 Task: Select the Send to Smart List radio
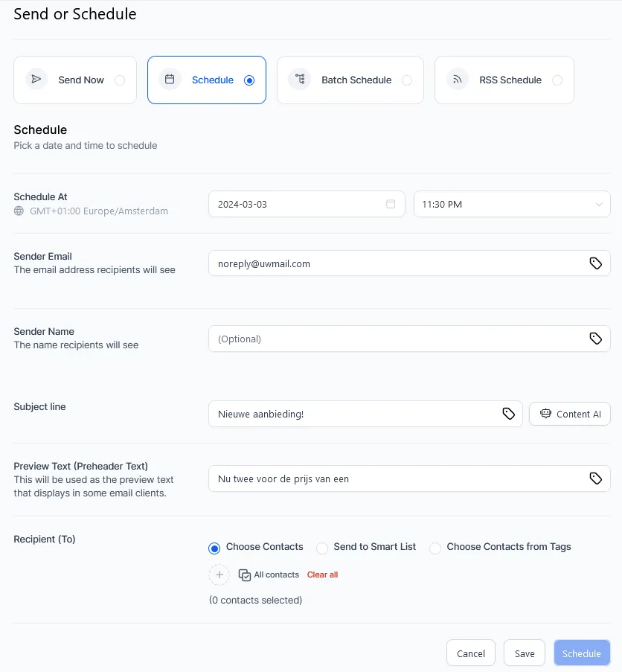coord(322,548)
